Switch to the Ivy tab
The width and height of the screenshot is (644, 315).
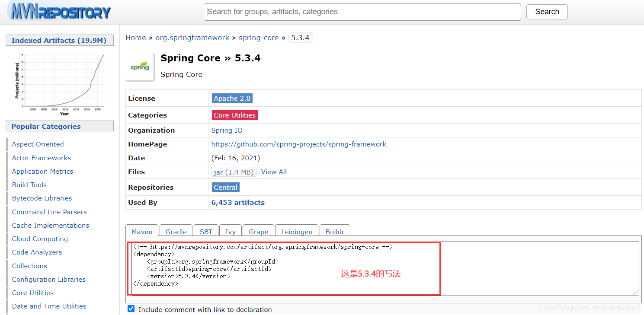pyautogui.click(x=231, y=232)
